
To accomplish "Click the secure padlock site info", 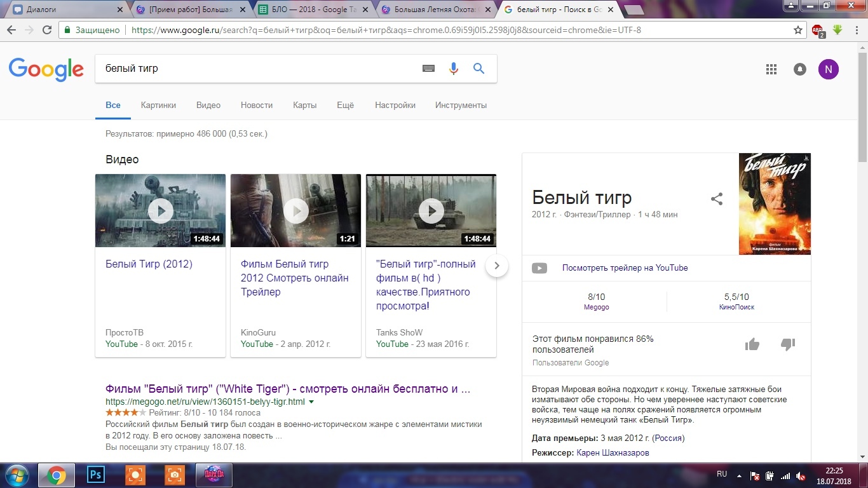I will point(67,30).
